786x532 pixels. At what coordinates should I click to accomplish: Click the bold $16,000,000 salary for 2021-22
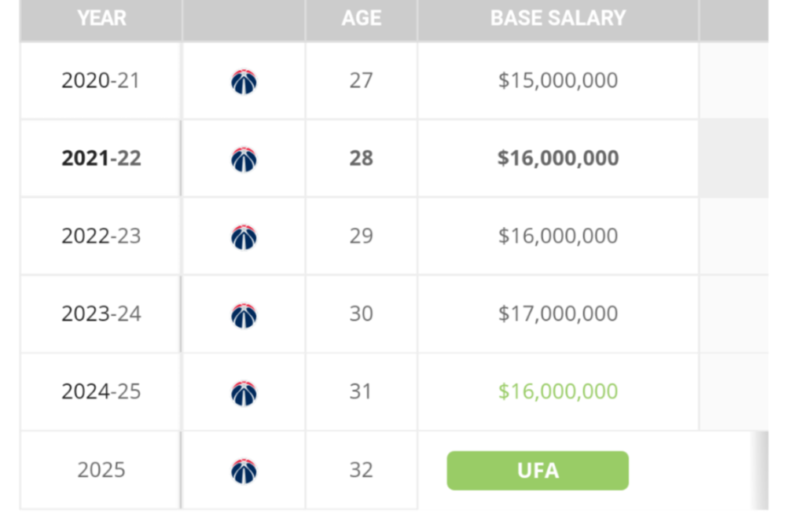click(x=558, y=159)
